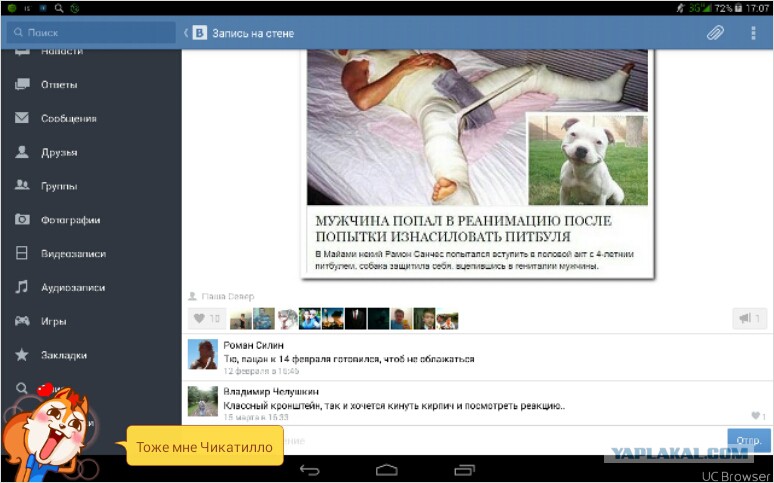Open the Игры gamepad icon
The height and width of the screenshot is (483, 774).
tap(22, 321)
